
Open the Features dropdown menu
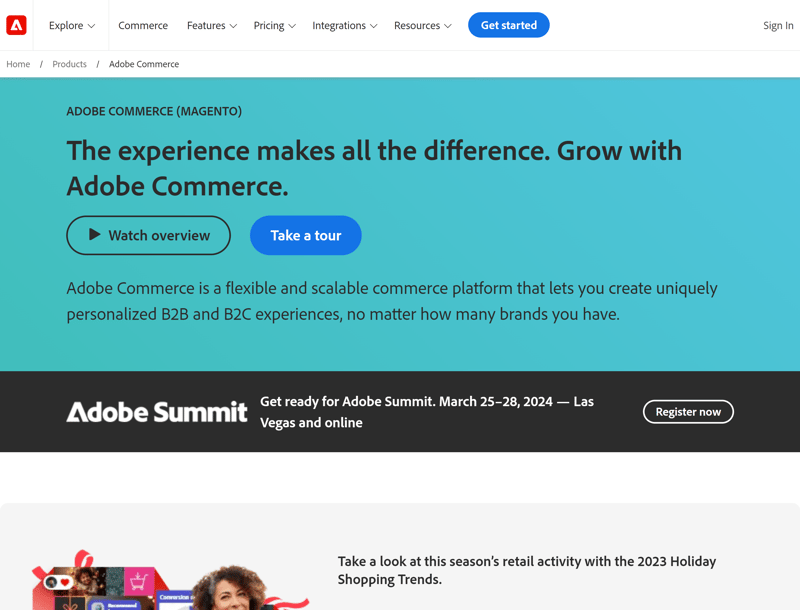coord(211,25)
